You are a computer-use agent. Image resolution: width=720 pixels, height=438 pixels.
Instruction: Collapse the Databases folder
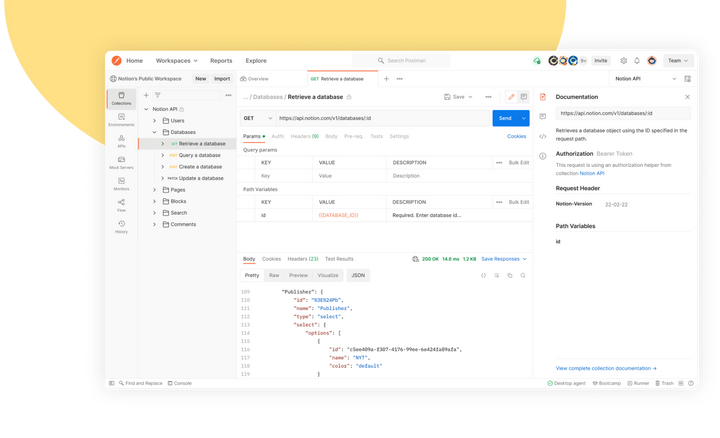click(154, 132)
